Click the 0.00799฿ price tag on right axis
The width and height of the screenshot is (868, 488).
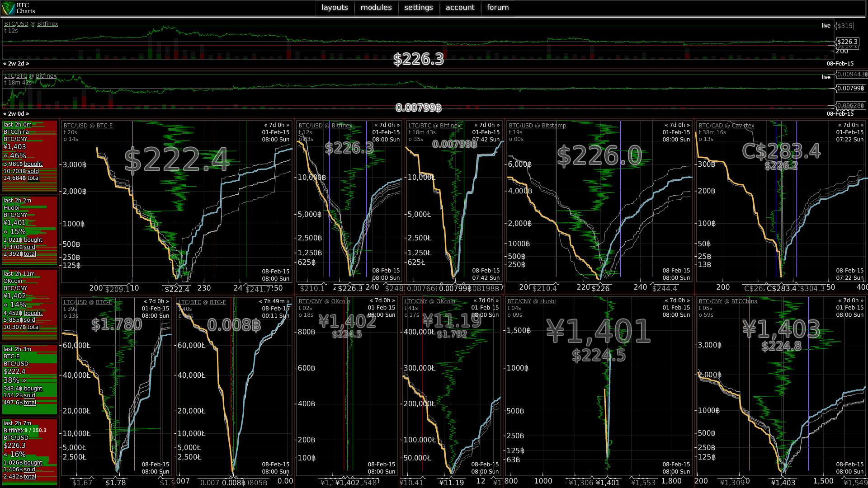click(850, 88)
